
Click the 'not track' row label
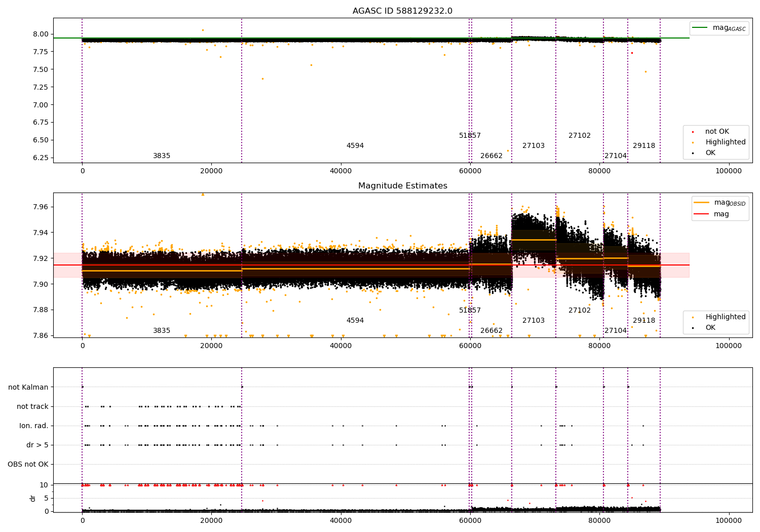click(32, 406)
